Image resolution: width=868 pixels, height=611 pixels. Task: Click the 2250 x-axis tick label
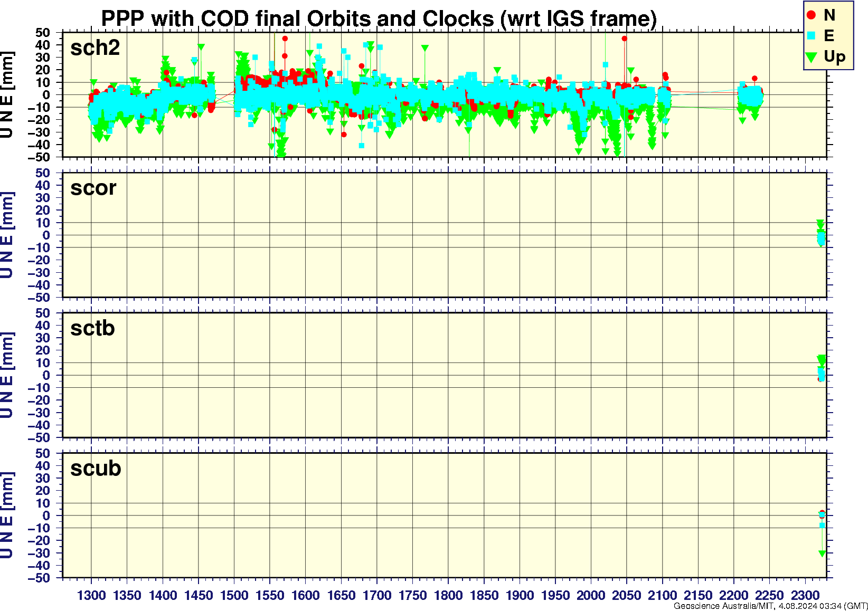(769, 595)
